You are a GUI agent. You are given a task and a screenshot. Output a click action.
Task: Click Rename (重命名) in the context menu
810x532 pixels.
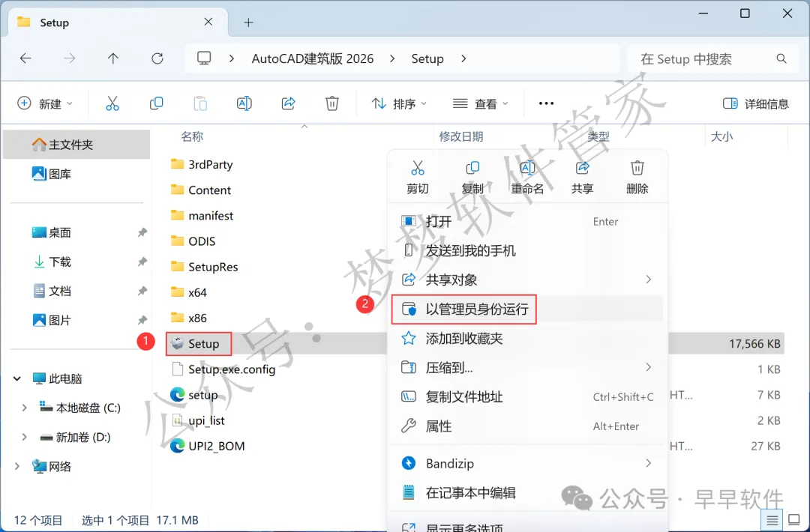tap(527, 178)
